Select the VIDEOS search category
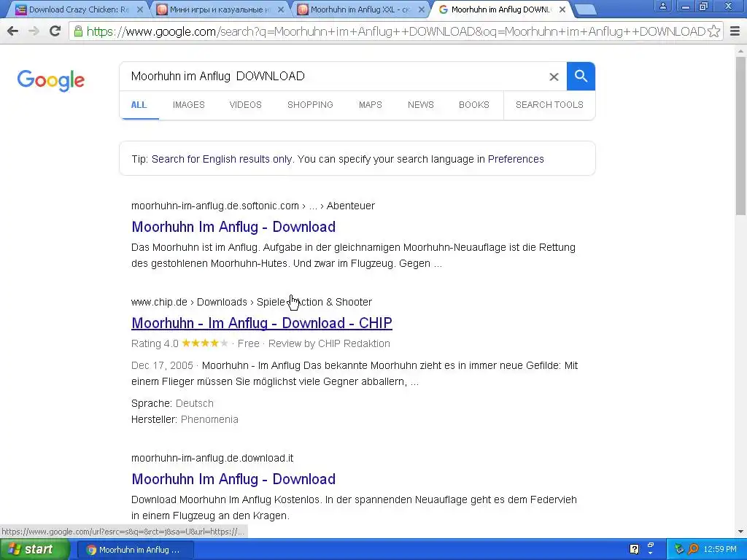 [245, 105]
